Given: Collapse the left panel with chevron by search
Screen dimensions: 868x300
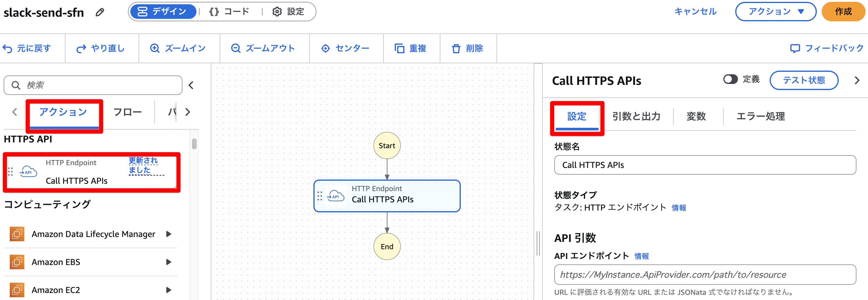Looking at the screenshot, I should 191,85.
